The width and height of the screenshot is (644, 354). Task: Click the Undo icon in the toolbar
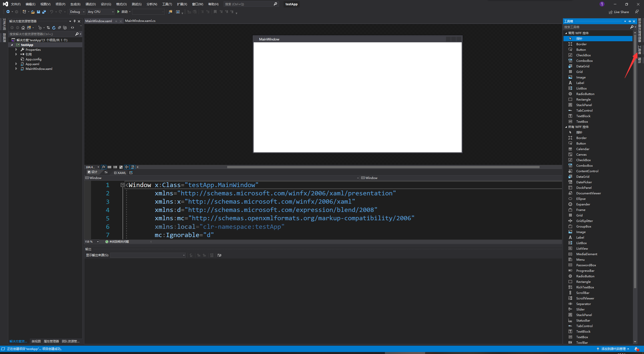52,12
